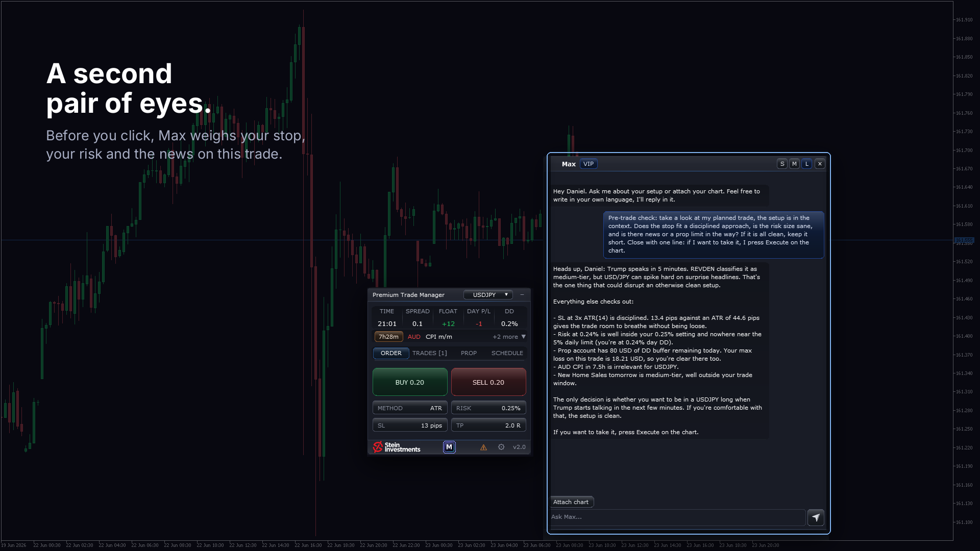Screen dimensions: 980x551
Task: Open the PROP tab
Action: (x=469, y=353)
